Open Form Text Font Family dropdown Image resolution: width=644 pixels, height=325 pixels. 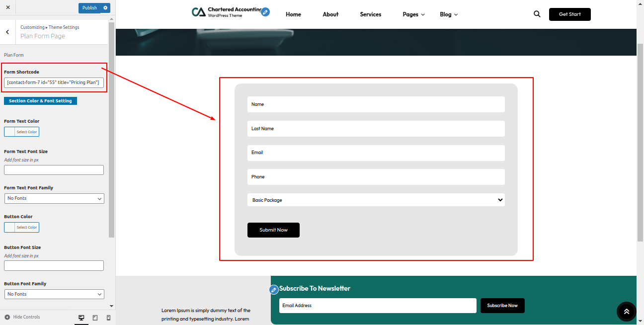[x=54, y=198]
